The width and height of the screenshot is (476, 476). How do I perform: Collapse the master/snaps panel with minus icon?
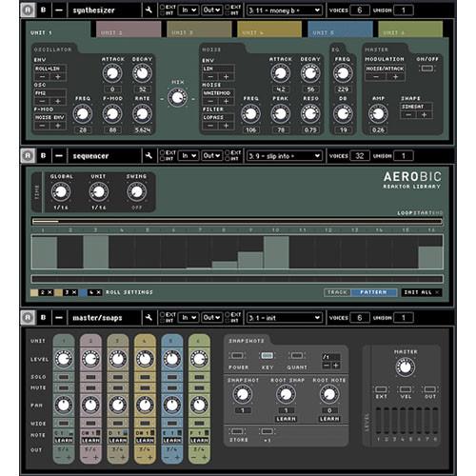(59, 318)
